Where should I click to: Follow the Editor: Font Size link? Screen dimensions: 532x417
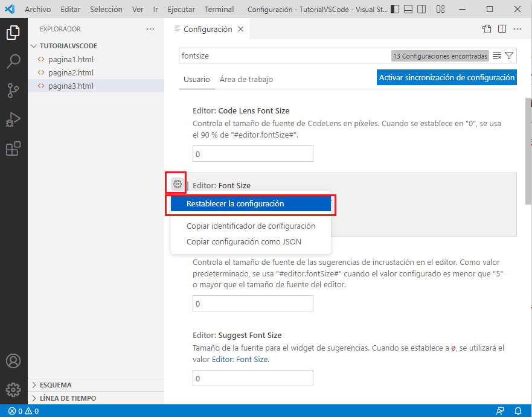pos(240,359)
